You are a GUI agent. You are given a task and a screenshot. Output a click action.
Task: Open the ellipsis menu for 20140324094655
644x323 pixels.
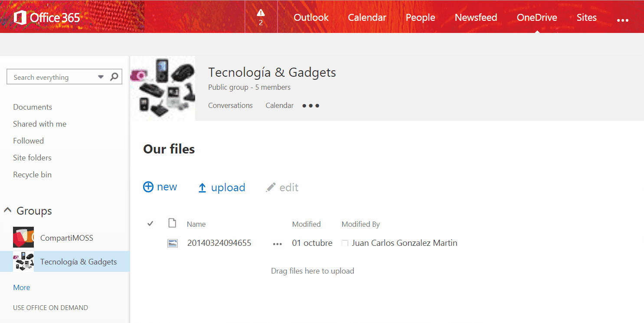(x=278, y=244)
